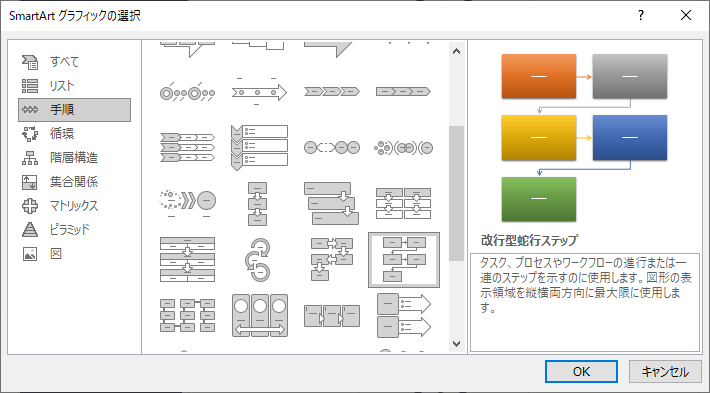Click the 改行型蛇行ステップ layout title
710x393 pixels.
[529, 240]
